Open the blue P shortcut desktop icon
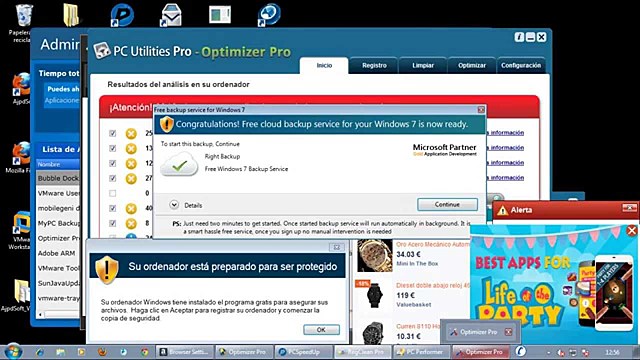This screenshot has width=640, height=360. [x=122, y=15]
